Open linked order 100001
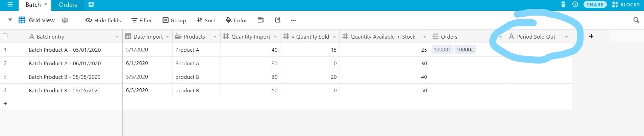Viewport: 644px width, 136px height. point(442,50)
